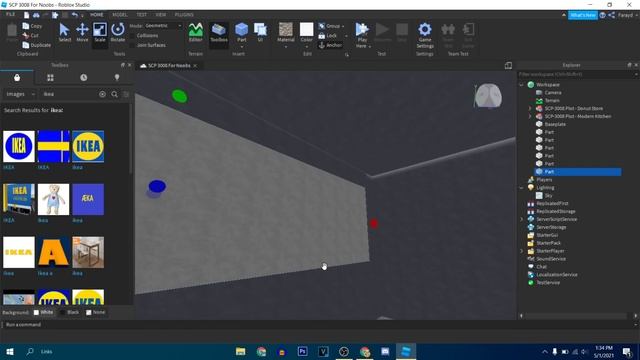Expand the StarterPlayer node

coord(522,251)
